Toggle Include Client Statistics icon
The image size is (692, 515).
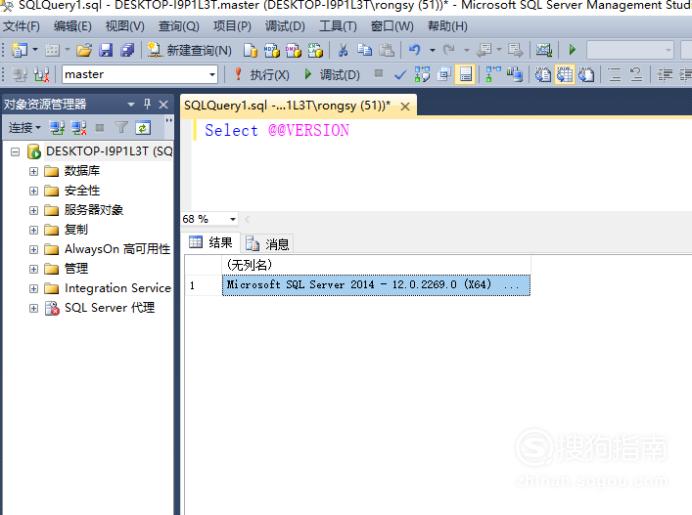[x=515, y=75]
